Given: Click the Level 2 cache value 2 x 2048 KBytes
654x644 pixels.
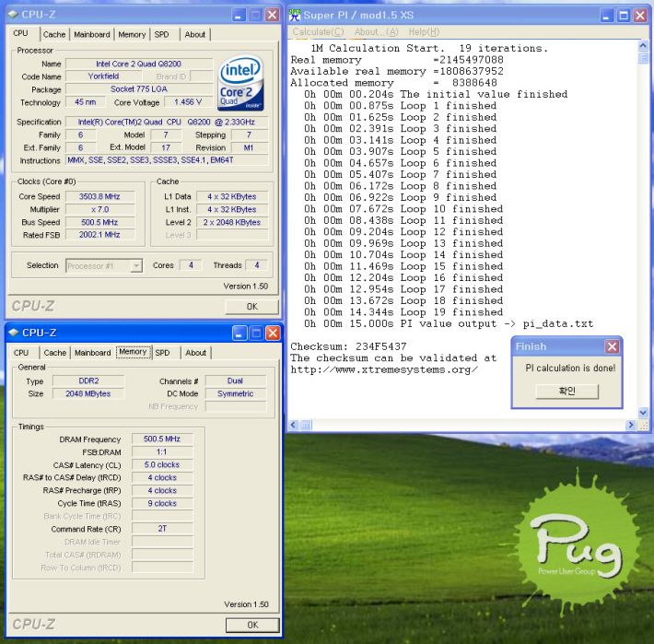Looking at the screenshot, I should coord(232,222).
